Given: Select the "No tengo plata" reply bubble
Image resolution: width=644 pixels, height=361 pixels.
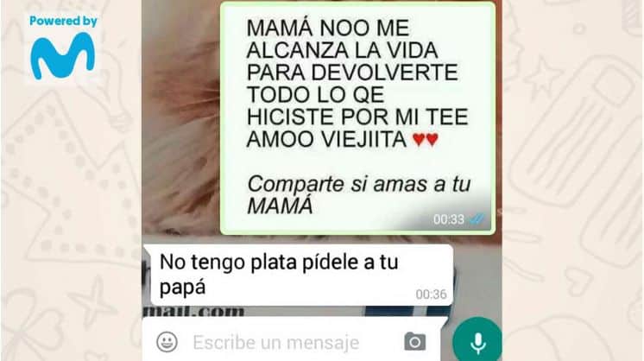Looking at the screenshot, I should 298,275.
